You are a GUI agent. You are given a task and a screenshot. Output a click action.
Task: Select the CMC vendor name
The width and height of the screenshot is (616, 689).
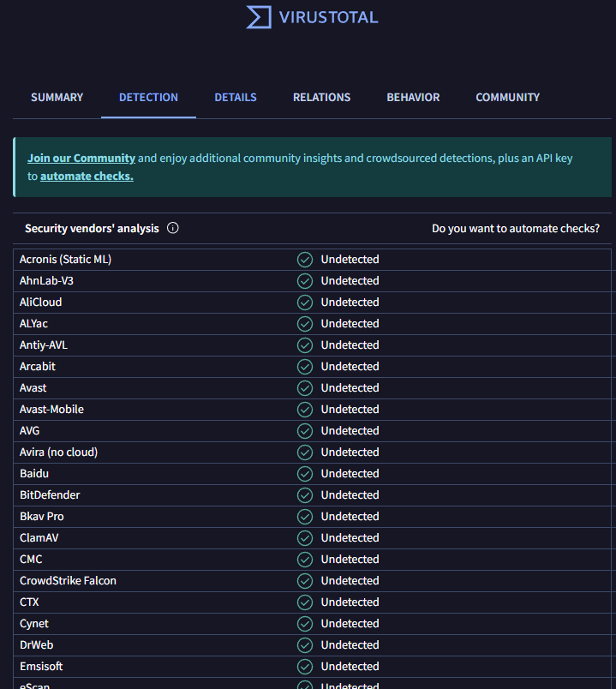coord(31,560)
